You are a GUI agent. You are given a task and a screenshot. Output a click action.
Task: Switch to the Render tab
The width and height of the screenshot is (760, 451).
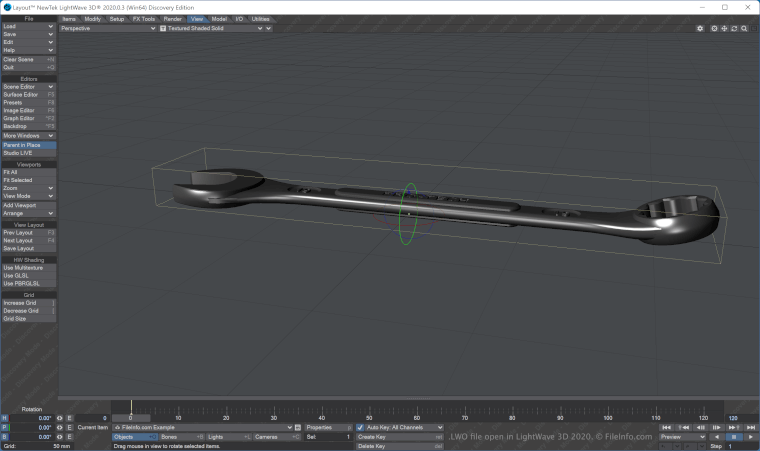(x=173, y=19)
